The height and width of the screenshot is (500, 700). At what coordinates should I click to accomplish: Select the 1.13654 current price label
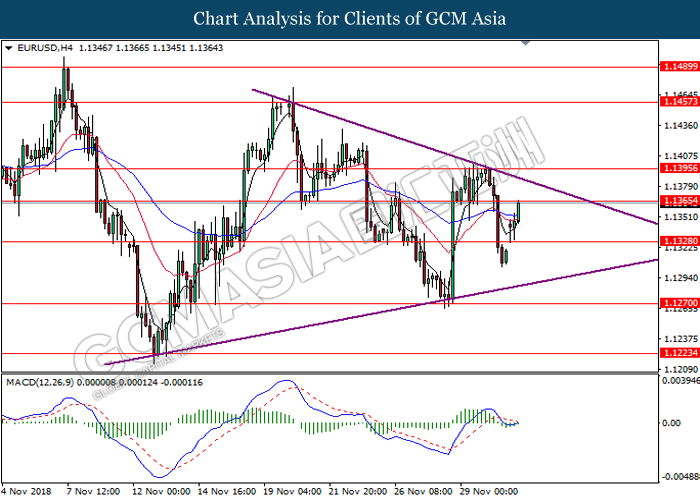pyautogui.click(x=680, y=201)
